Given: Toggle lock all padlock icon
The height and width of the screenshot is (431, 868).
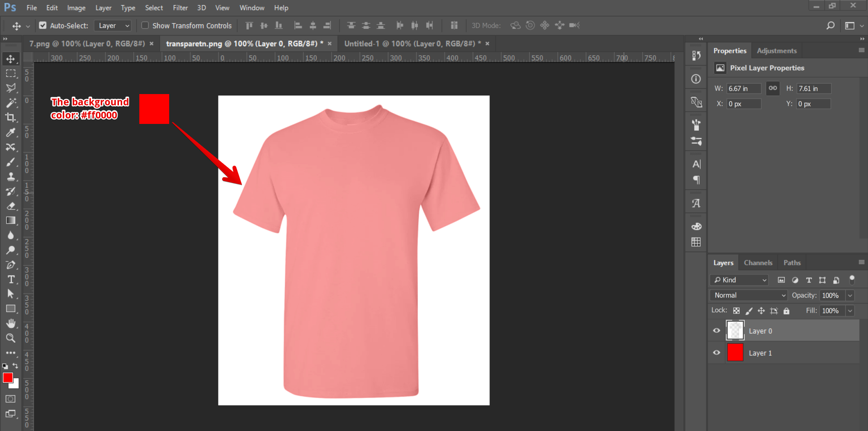Looking at the screenshot, I should [x=787, y=311].
